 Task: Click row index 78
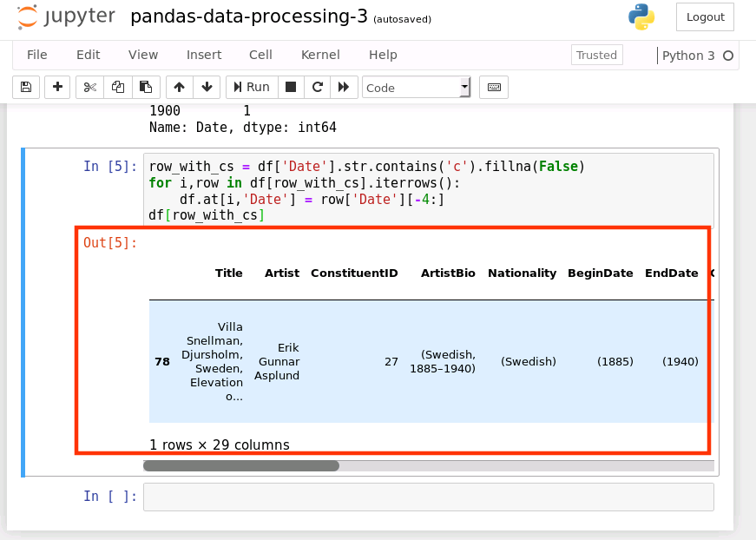tap(162, 362)
